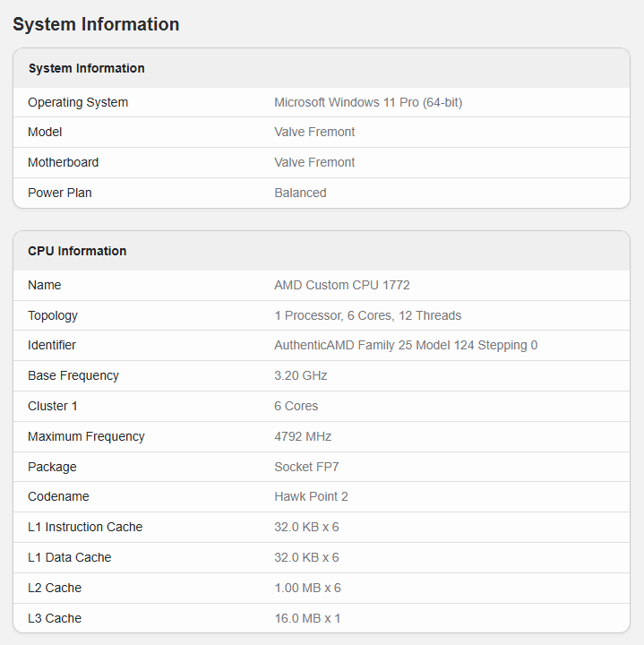
Task: Click the 16.0 MB x 1 L3 value
Action: pos(307,618)
